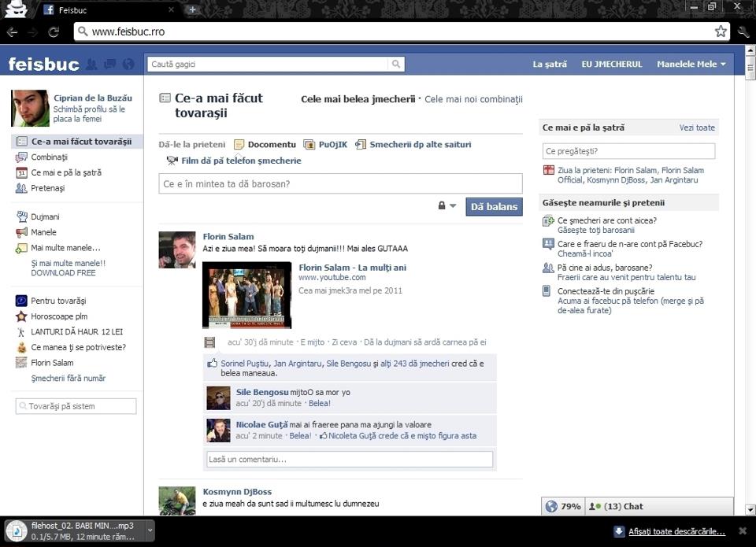Open the privacy lock dropdown
Image resolution: width=756 pixels, height=547 pixels.
coord(447,205)
